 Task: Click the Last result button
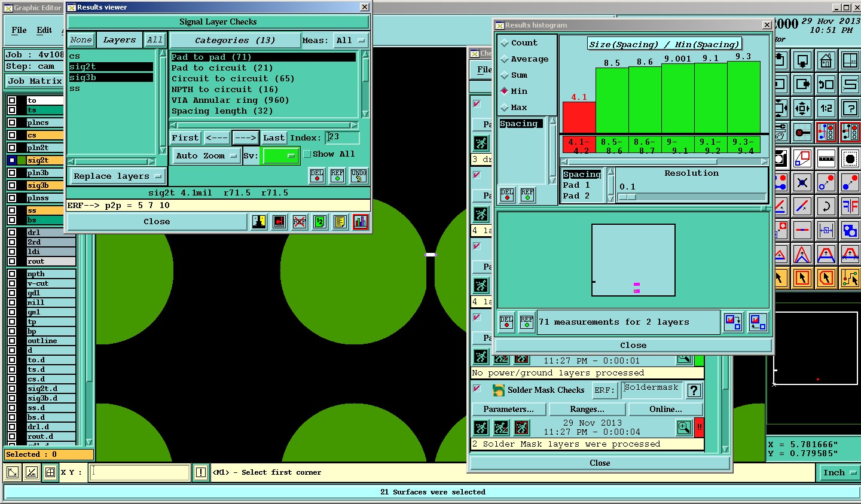click(274, 138)
